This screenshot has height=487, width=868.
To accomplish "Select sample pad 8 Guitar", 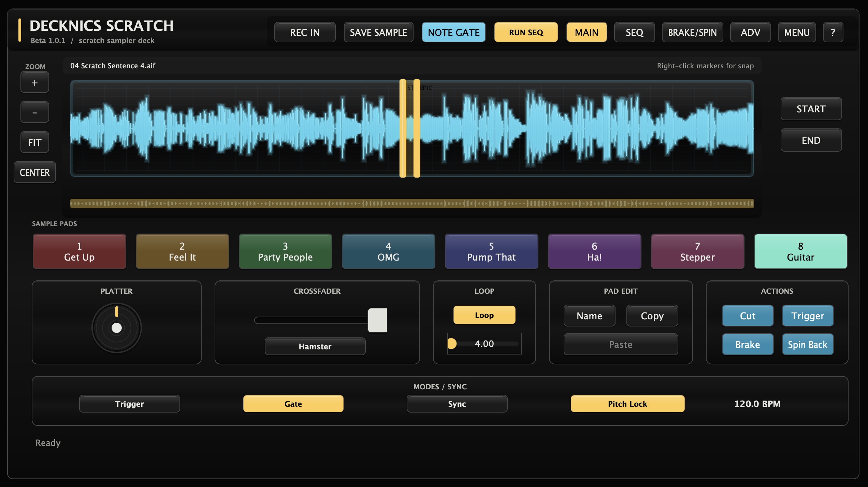I will pyautogui.click(x=800, y=252).
